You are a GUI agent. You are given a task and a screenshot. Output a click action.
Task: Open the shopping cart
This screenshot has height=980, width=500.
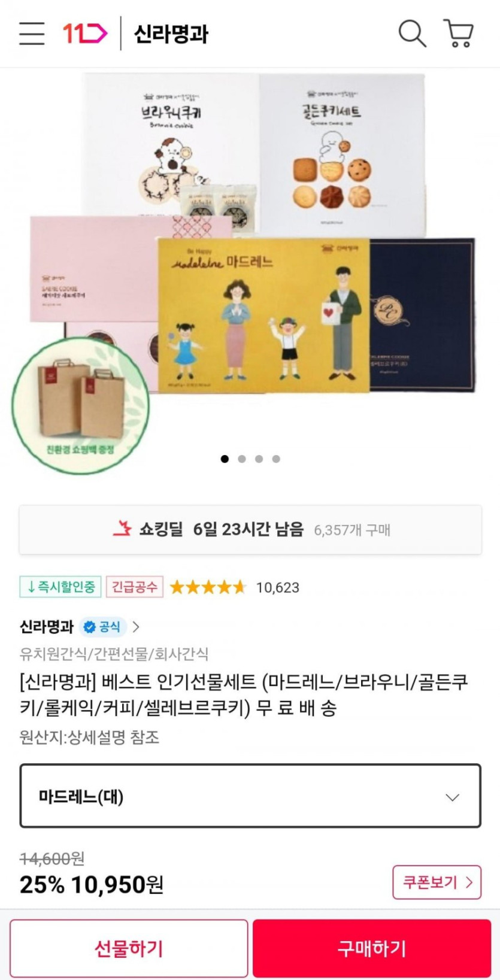point(459,34)
